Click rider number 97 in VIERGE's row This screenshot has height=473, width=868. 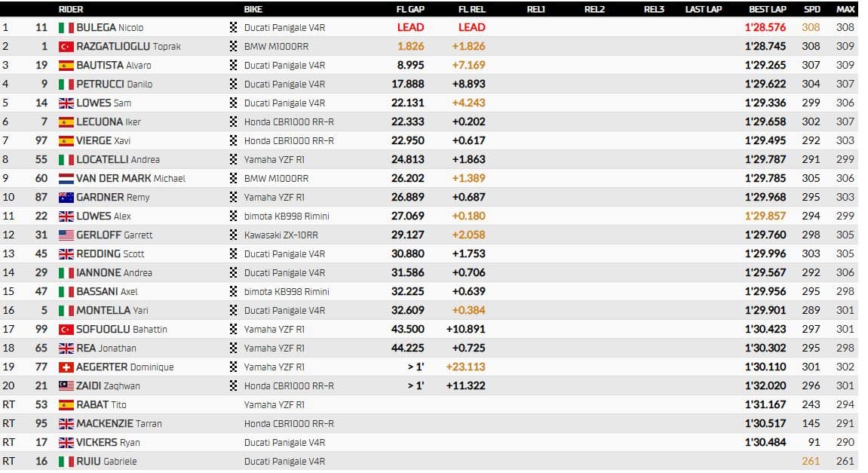click(x=41, y=140)
